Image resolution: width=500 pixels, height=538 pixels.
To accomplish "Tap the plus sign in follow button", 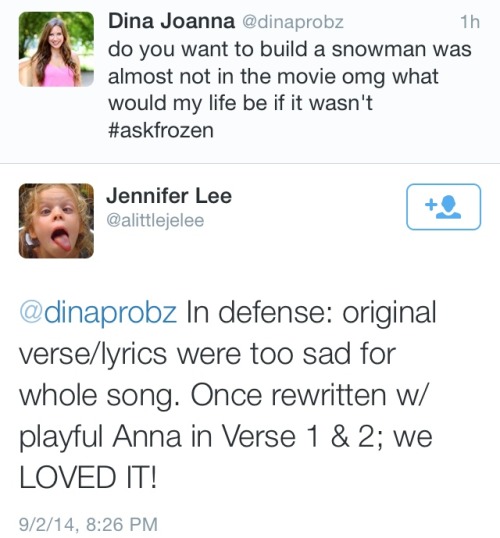I will pyautogui.click(x=431, y=205).
